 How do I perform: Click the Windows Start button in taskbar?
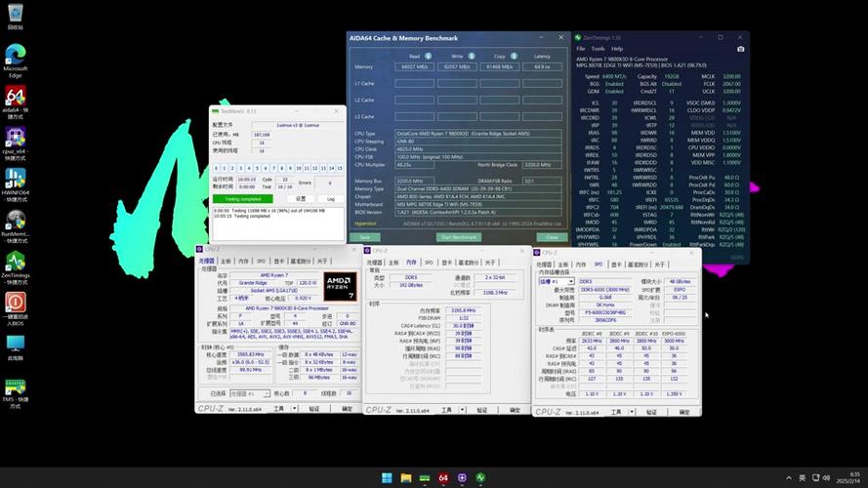pyautogui.click(x=387, y=477)
